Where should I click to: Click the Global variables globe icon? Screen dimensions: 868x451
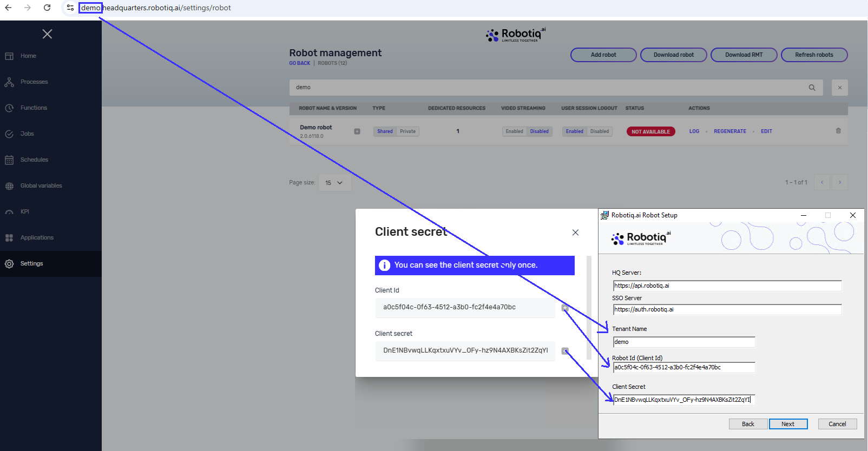(9, 186)
